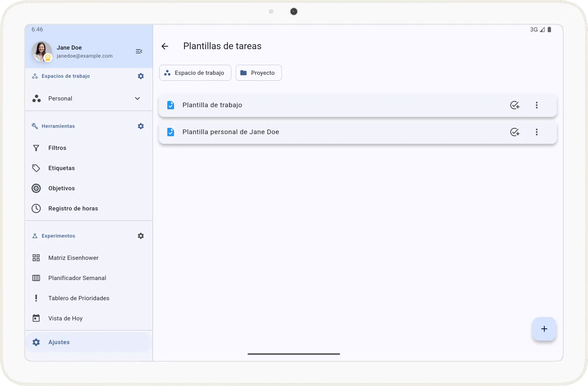Open Tablero de Prioridades
This screenshot has width=588, height=386.
pyautogui.click(x=89, y=298)
